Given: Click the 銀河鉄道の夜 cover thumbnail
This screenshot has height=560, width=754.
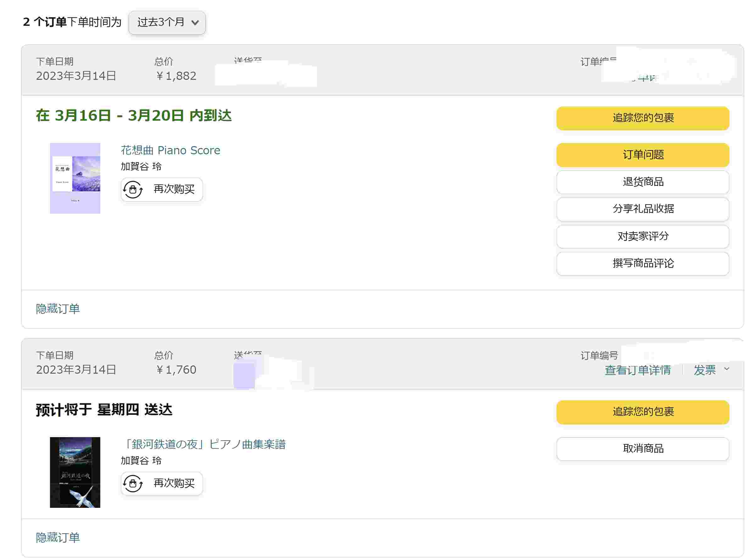Looking at the screenshot, I should pyautogui.click(x=75, y=472).
